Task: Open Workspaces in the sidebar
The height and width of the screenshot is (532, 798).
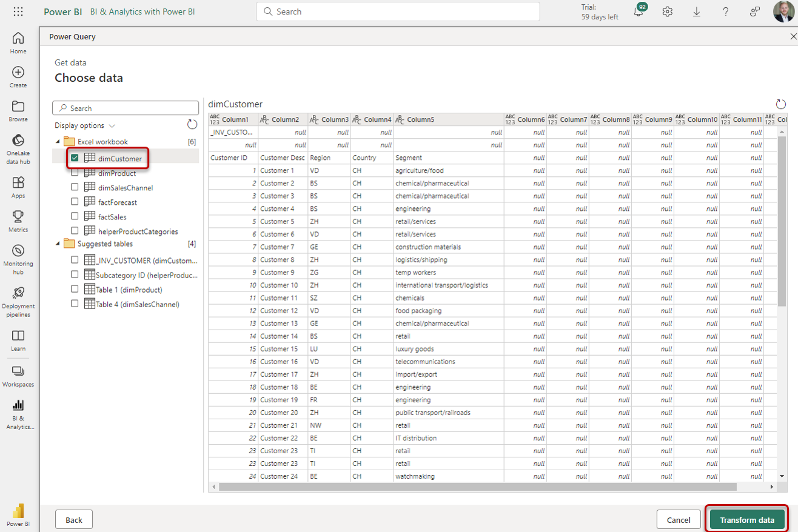Action: pos(18,376)
